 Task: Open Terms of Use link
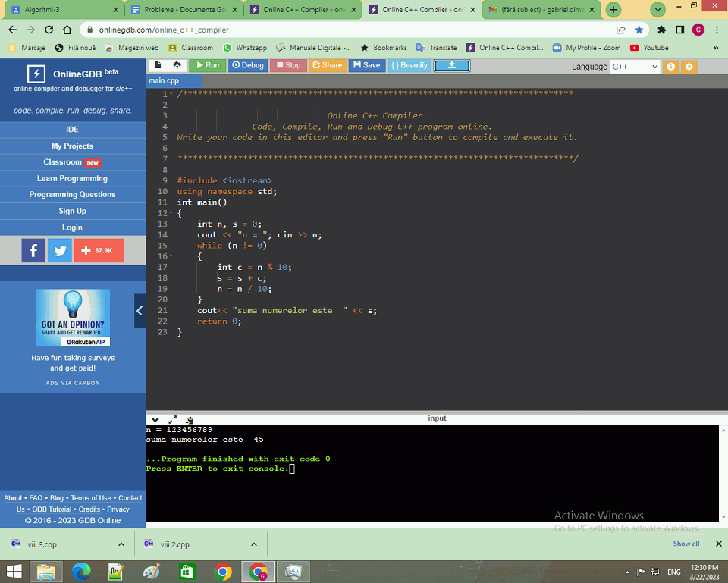(x=91, y=498)
